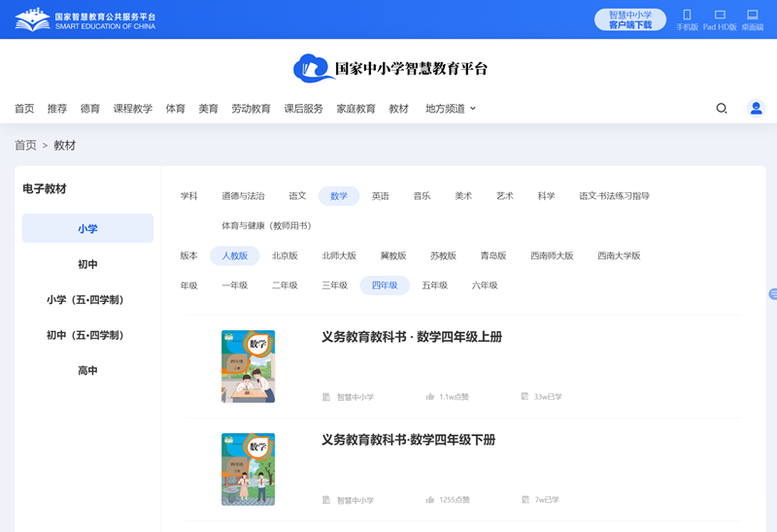Pick grade 一年级
777x532 pixels.
click(235, 285)
